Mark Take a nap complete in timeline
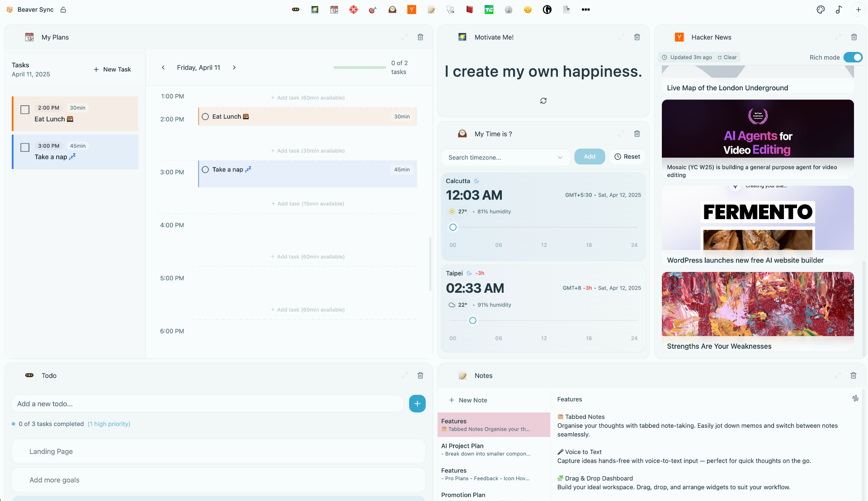Image resolution: width=868 pixels, height=501 pixels. 205,169
